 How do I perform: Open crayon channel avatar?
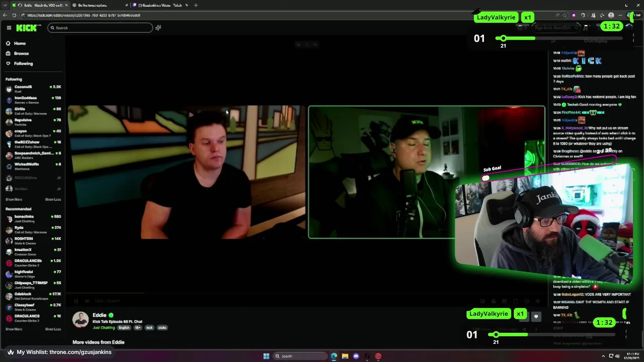tap(9, 133)
